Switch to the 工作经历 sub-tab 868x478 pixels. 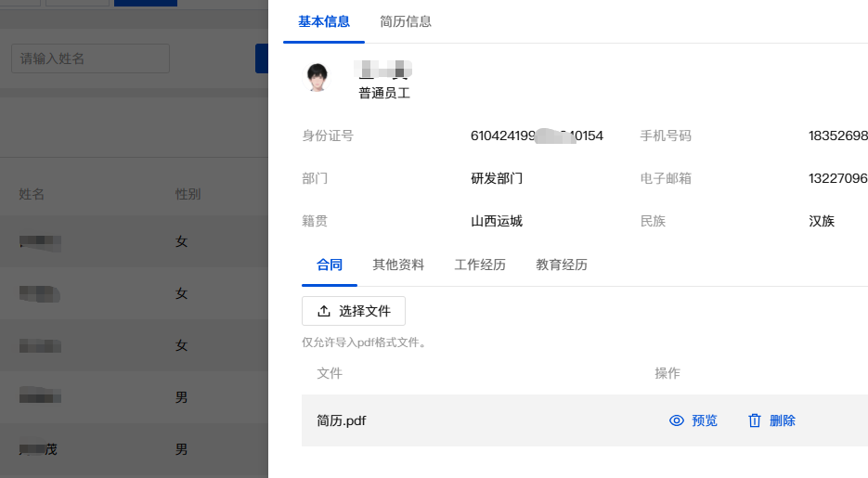[480, 265]
